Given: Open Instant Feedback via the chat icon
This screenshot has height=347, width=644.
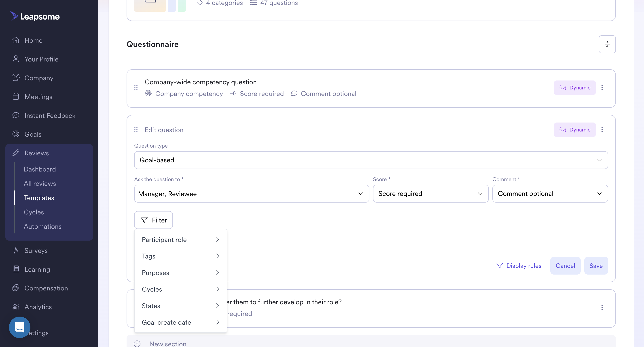Looking at the screenshot, I should point(16,115).
